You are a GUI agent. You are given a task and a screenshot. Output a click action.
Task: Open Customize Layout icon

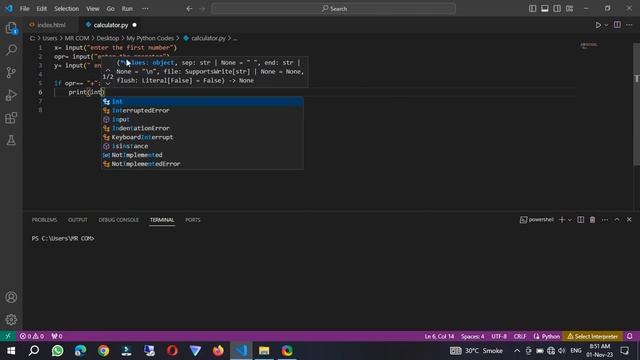[569, 9]
